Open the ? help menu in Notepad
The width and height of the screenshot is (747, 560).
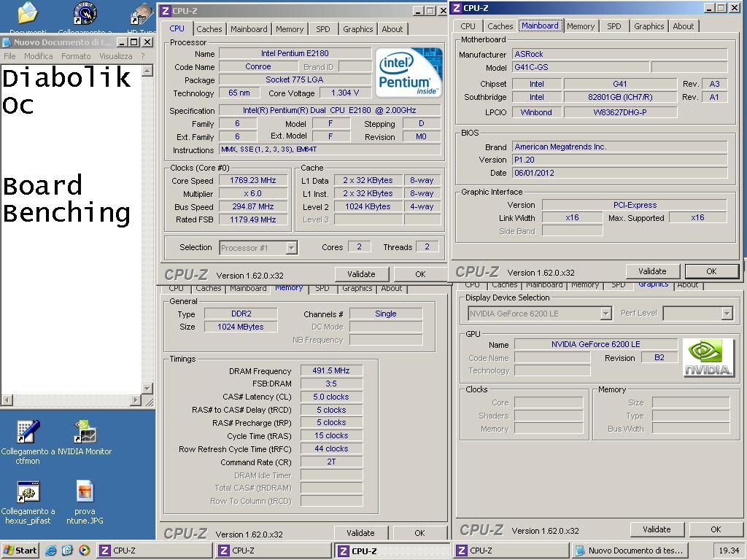(x=142, y=56)
